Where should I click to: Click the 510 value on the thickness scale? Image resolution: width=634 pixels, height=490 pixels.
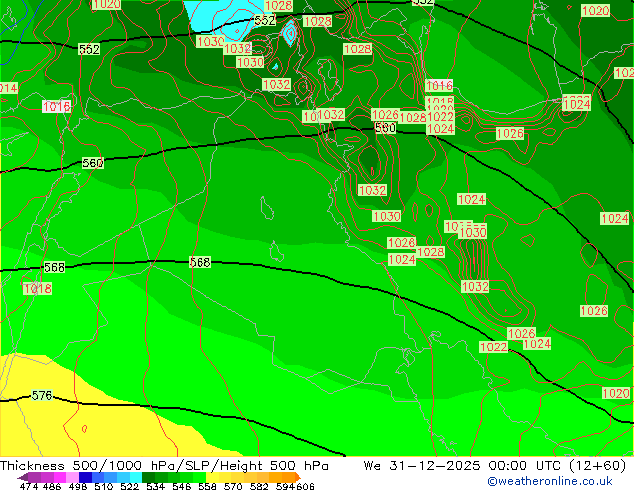104,486
